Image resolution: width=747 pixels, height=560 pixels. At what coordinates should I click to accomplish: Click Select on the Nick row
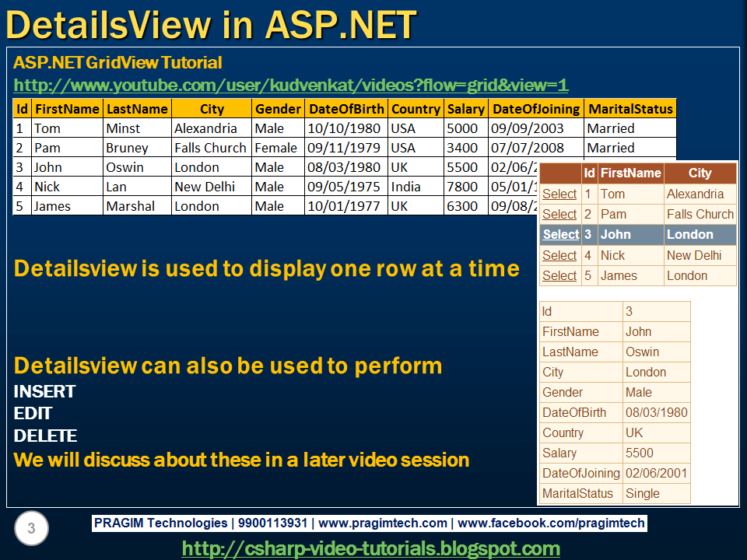coord(559,255)
